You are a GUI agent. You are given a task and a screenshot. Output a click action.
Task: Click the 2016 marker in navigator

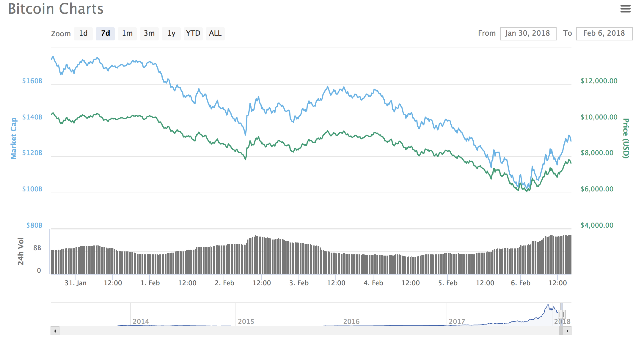tap(351, 322)
